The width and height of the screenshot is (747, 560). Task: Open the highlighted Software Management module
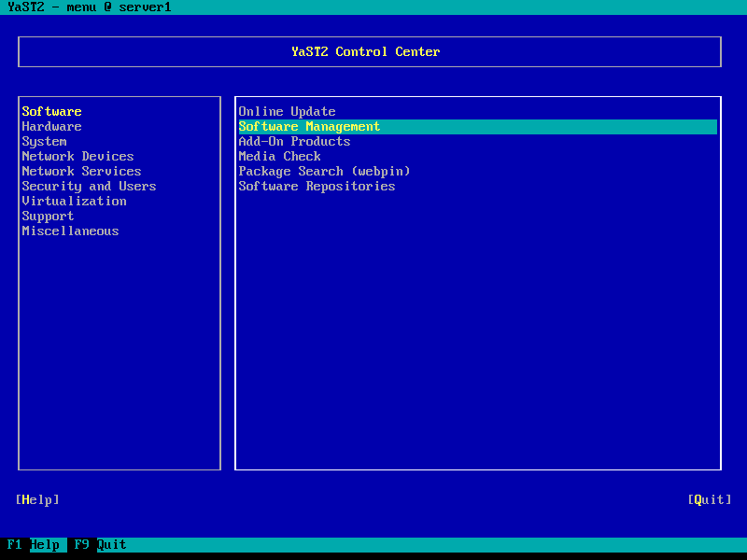click(x=477, y=127)
